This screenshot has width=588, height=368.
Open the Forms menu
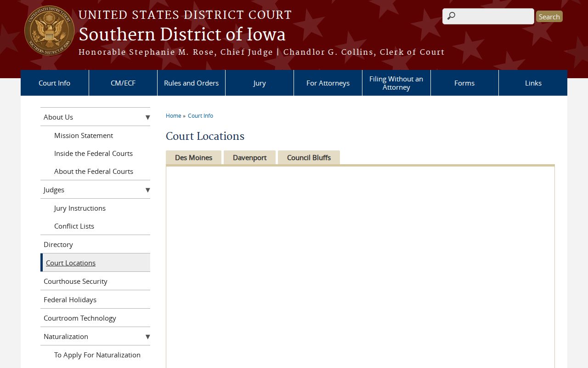click(464, 83)
